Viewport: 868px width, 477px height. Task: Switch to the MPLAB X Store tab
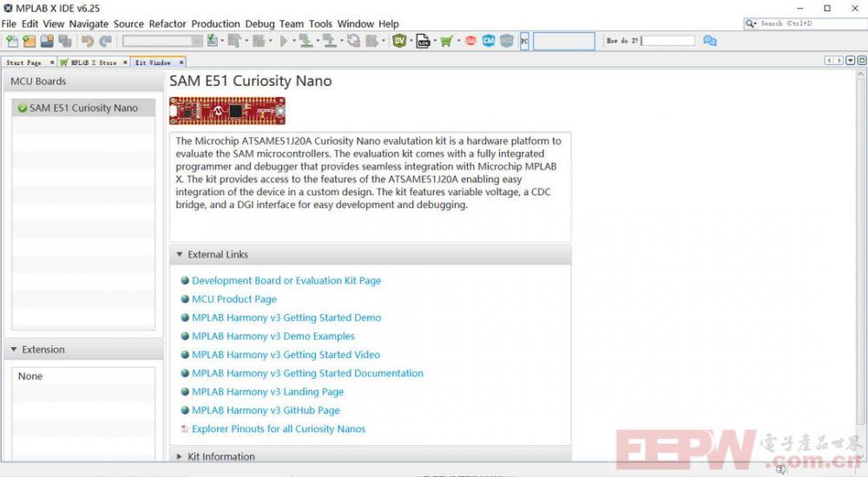pyautogui.click(x=93, y=62)
